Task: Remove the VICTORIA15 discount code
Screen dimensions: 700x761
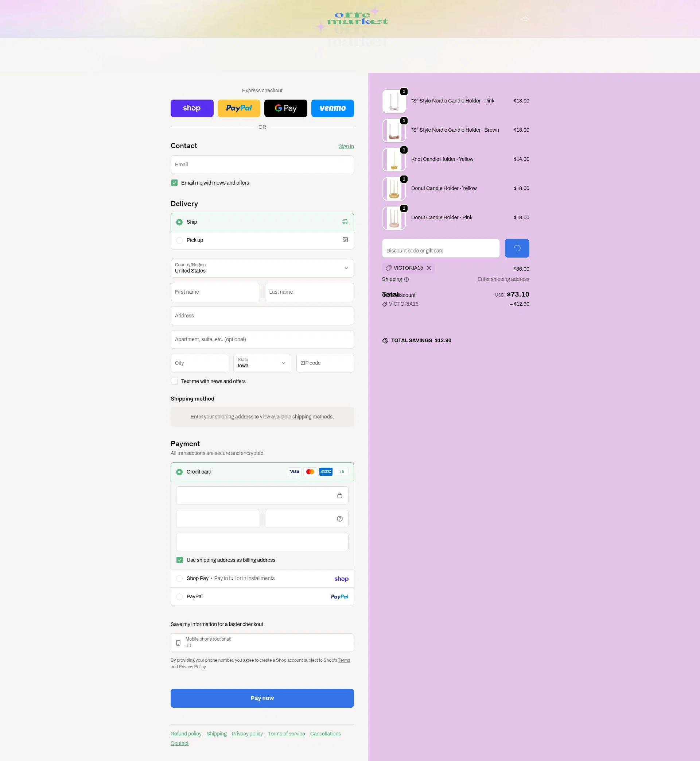Action: (x=429, y=268)
